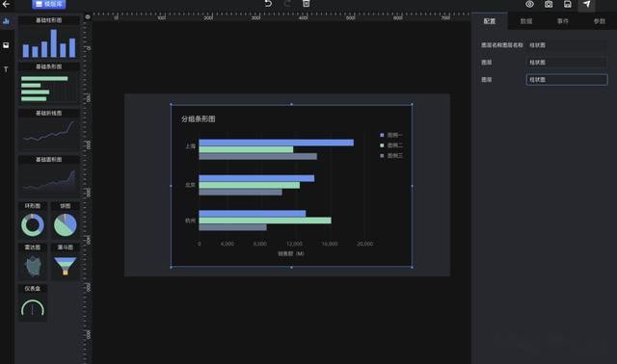This screenshot has height=364, width=617.
Task: Add the 雷达图 radar chart thumbnail
Action: point(32,262)
